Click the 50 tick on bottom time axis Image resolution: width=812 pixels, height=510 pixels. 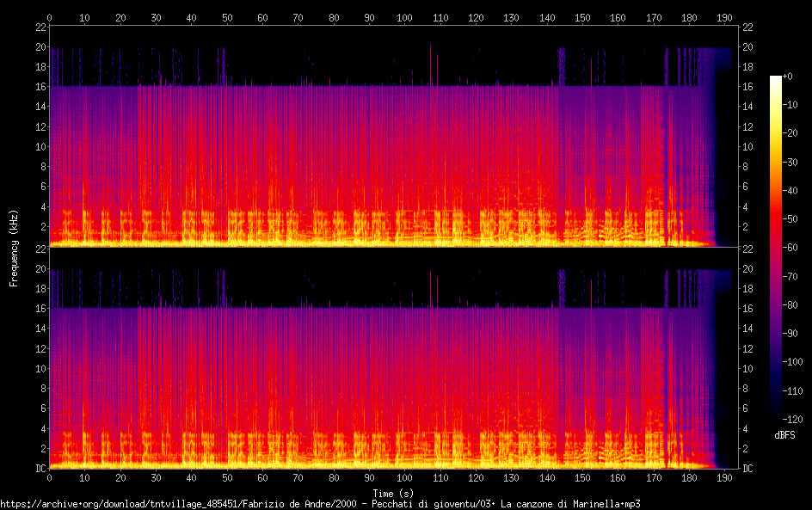tap(227, 477)
